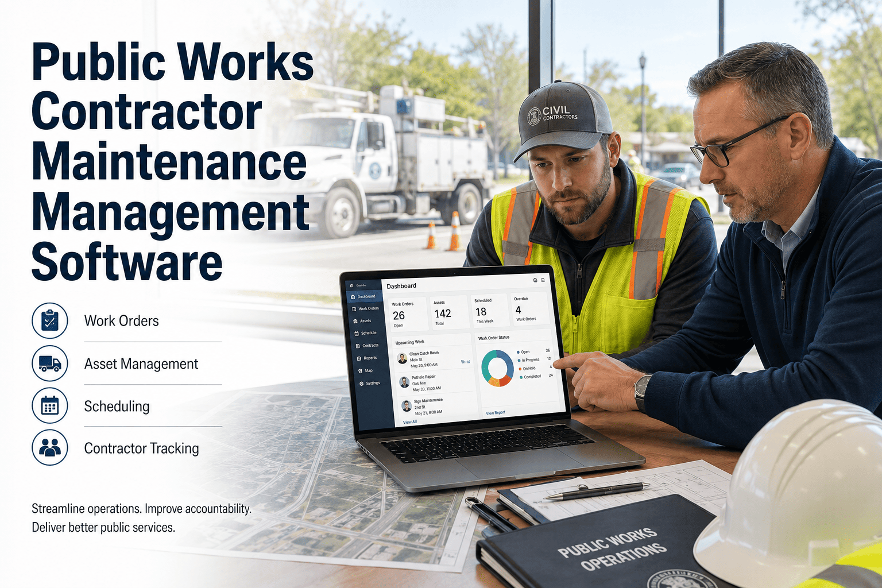Click the value 12 beside In Progress
Image resolution: width=882 pixels, height=588 pixels.
[x=549, y=358]
